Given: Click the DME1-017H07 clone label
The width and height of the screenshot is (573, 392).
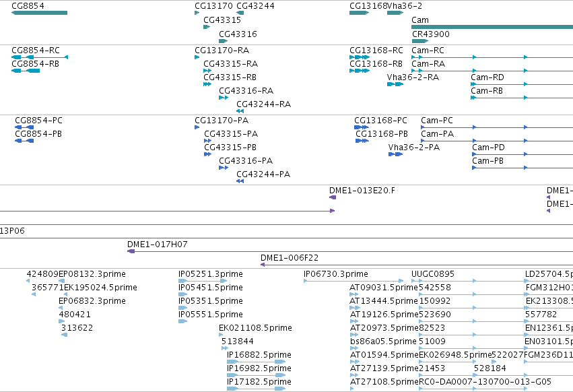Looking at the screenshot, I should point(158,244).
